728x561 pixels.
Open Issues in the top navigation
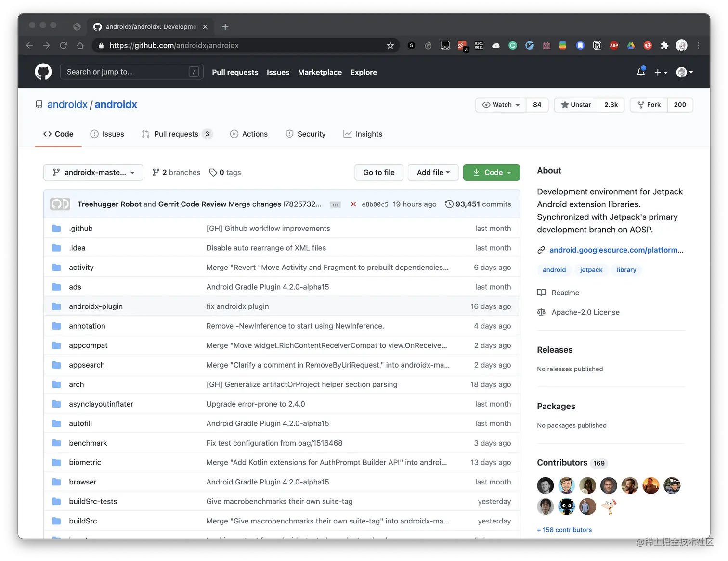(278, 72)
